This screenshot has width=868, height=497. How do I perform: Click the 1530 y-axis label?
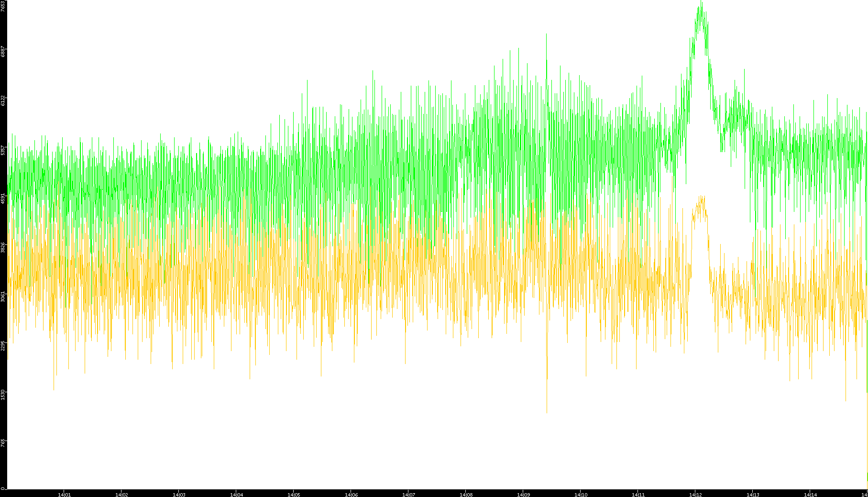pyautogui.click(x=3, y=394)
